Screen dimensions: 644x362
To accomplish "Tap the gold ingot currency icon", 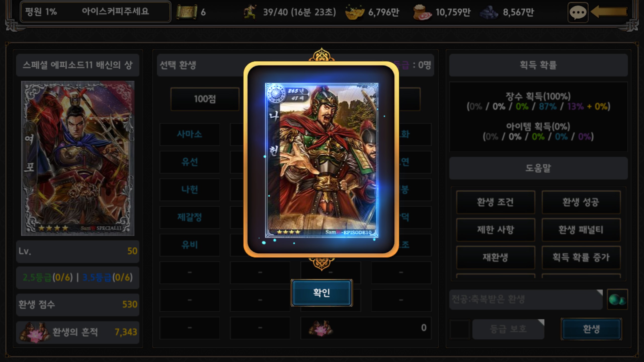I will [x=355, y=12].
